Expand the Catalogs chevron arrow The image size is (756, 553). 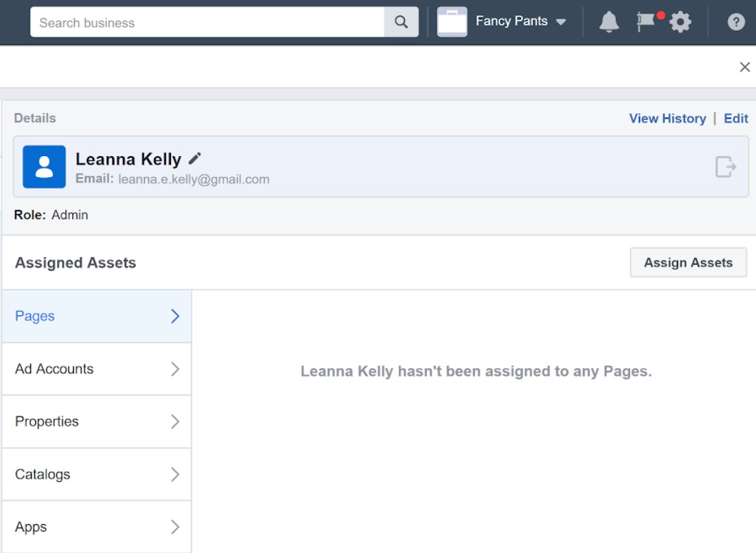pos(175,474)
